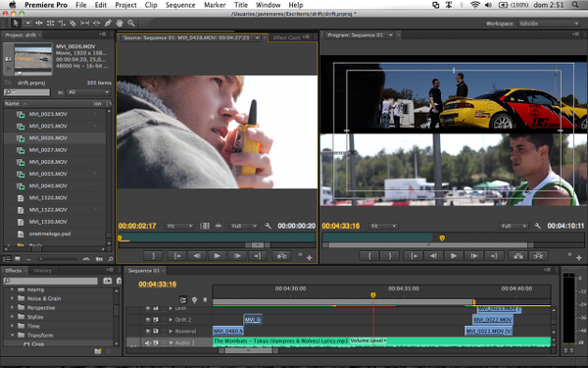Image resolution: width=588 pixels, height=368 pixels.
Task: Open the Clip menu
Action: click(151, 5)
